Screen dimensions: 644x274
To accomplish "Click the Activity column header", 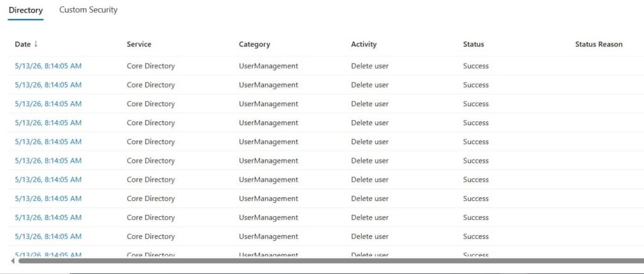I will (364, 44).
